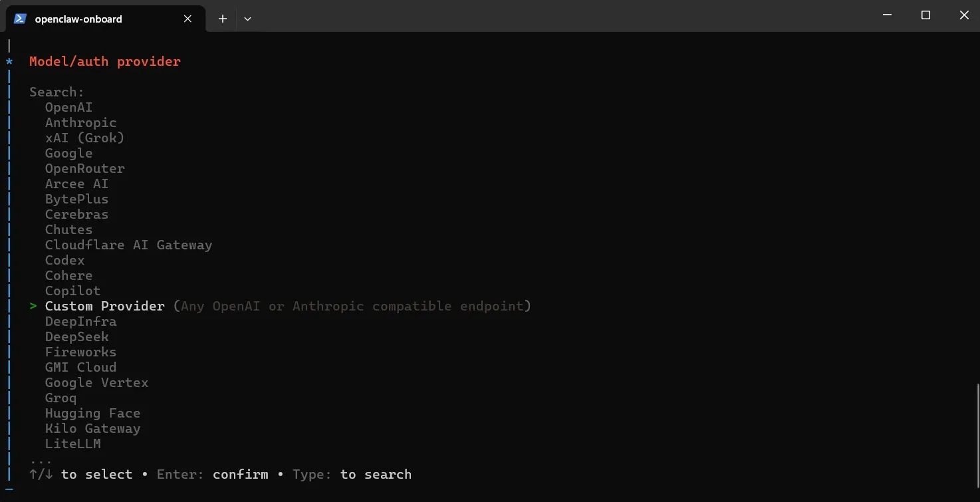Open a new terminal tab
The image size is (980, 502).
click(223, 19)
